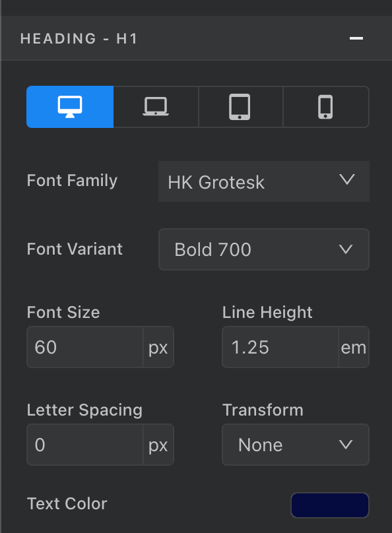
Task: Switch to the mobile phone view icon
Action: pyautogui.click(x=325, y=106)
